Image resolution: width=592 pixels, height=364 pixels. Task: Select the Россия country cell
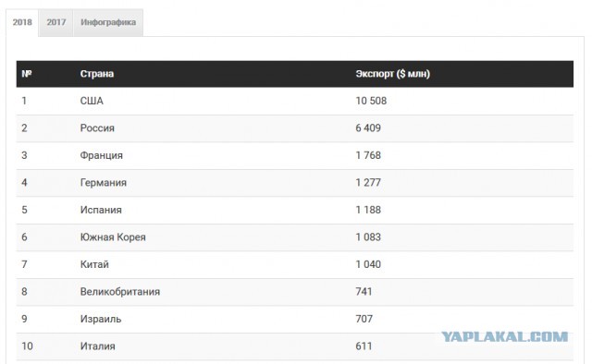tap(97, 128)
